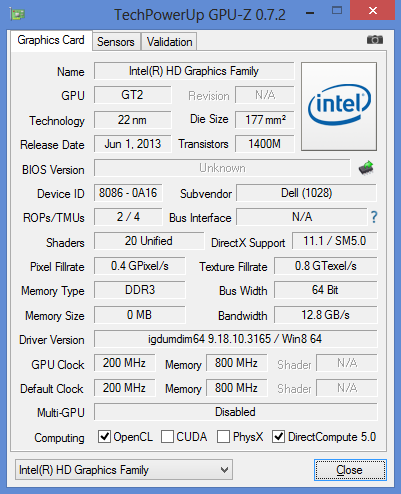This screenshot has height=494, width=401.
Task: Click the camera screenshot icon
Action: point(375,40)
